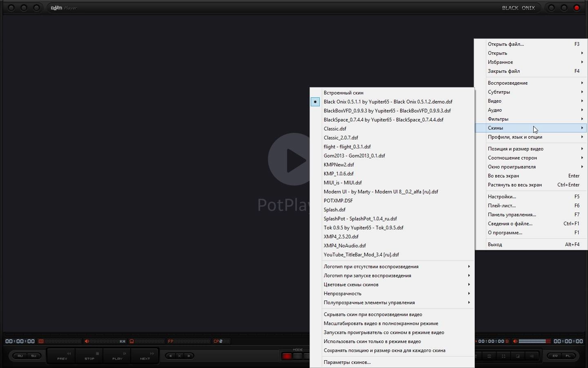Click the BLACK ONIX title label
The width and height of the screenshot is (588, 368).
point(518,8)
